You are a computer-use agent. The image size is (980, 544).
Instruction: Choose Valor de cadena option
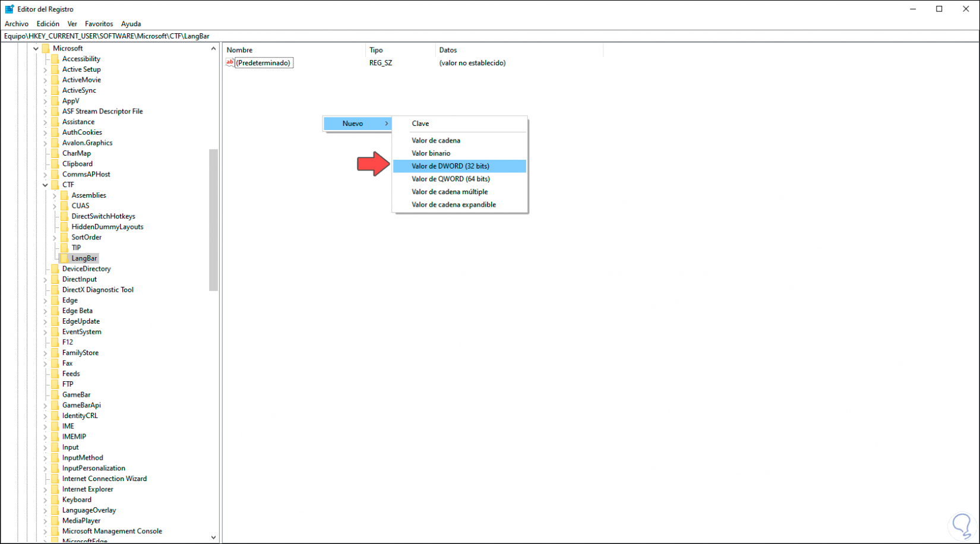pos(460,141)
